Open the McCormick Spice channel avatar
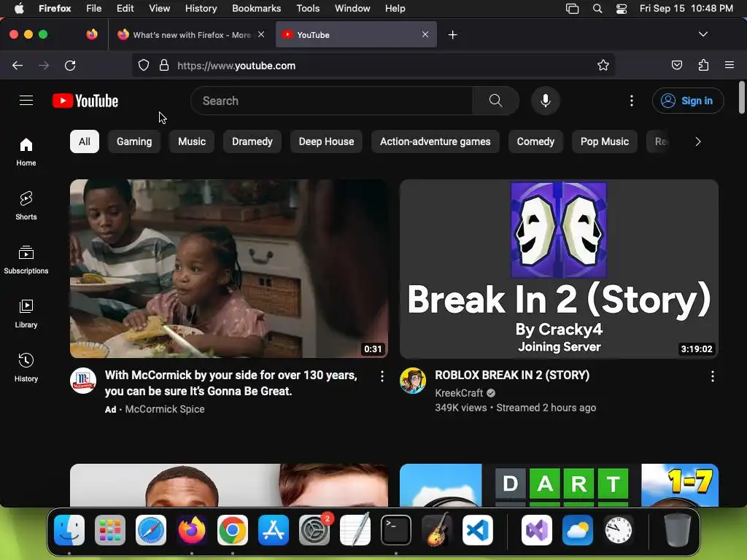 83,381
